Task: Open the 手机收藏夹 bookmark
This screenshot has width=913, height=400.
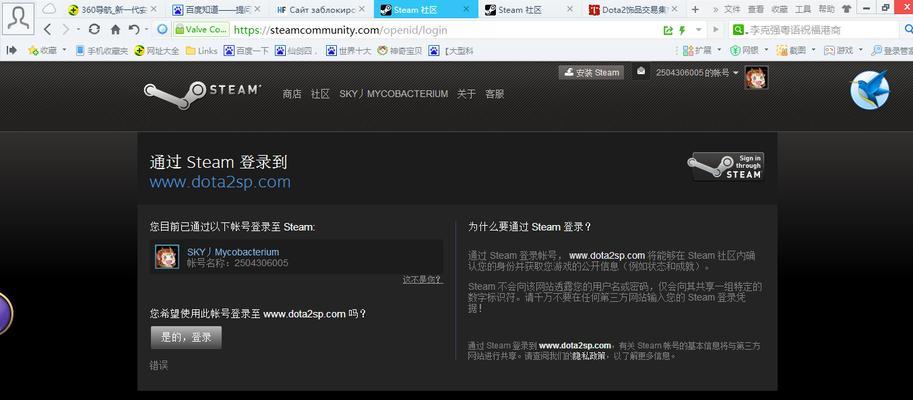Action: point(102,51)
